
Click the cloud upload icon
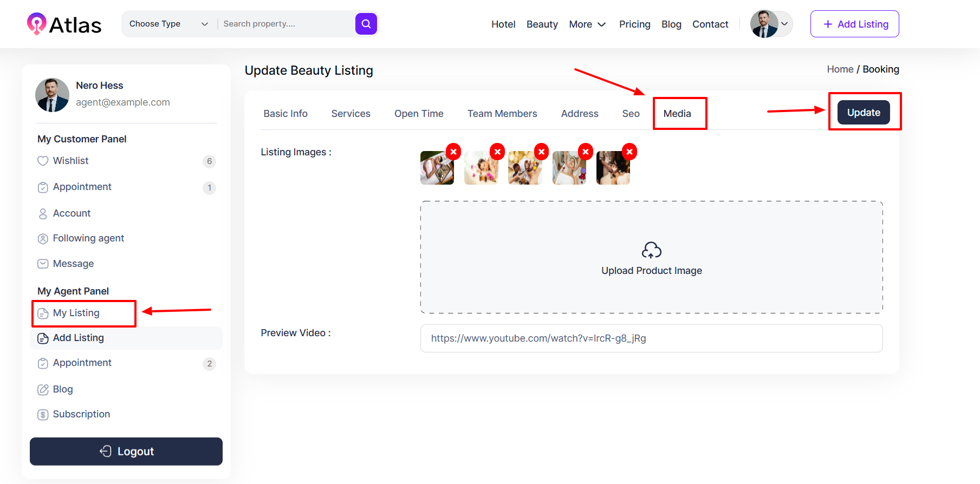[651, 250]
